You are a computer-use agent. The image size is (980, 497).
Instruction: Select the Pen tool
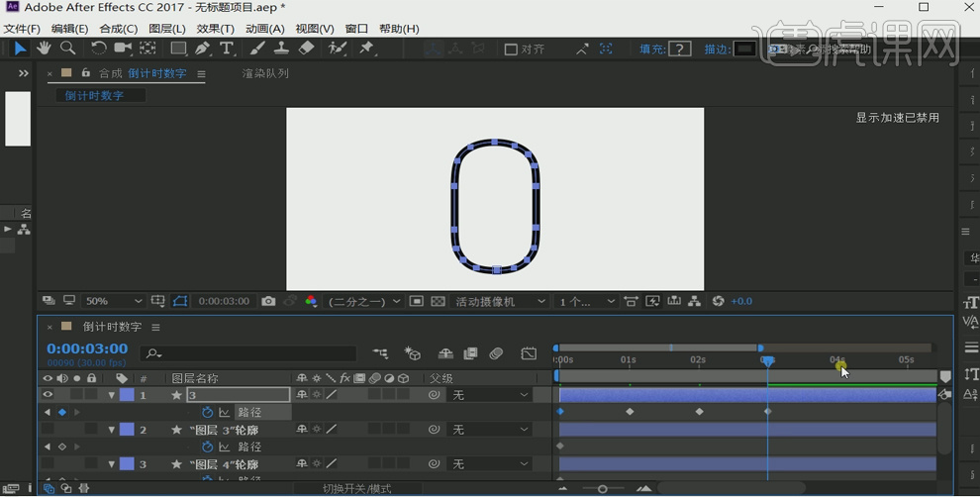(203, 49)
